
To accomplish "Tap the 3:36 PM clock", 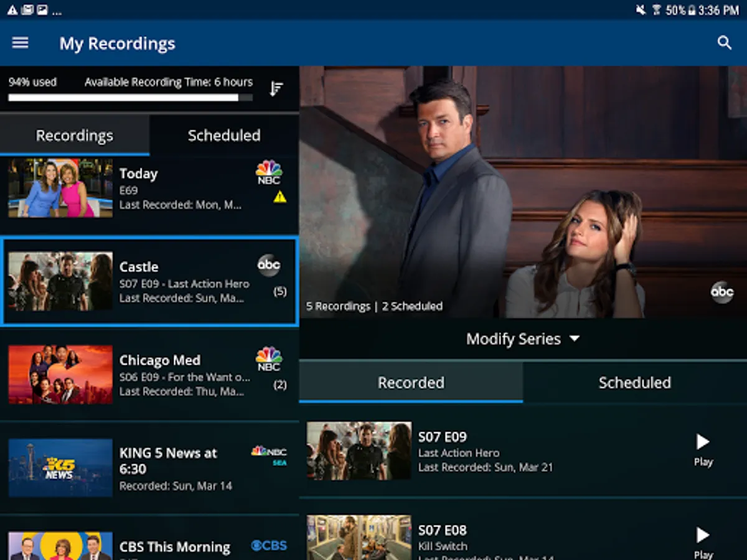I will point(718,10).
